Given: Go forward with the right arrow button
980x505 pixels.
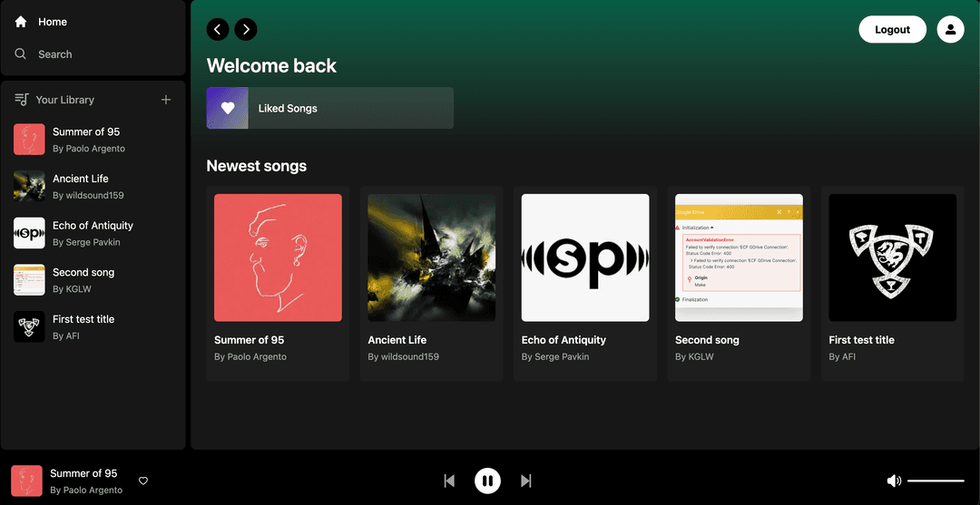Looking at the screenshot, I should point(246,29).
